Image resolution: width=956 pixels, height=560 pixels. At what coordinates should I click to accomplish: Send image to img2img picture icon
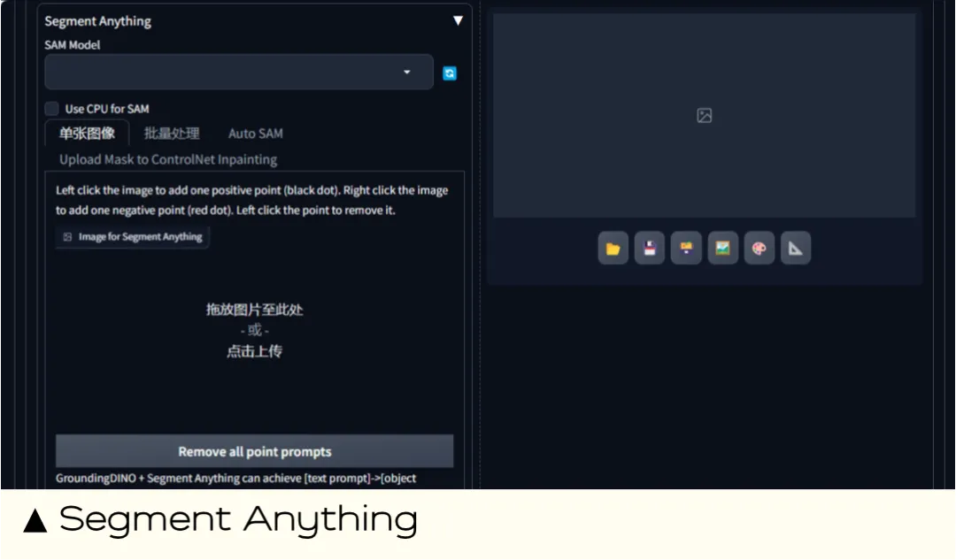(x=722, y=248)
